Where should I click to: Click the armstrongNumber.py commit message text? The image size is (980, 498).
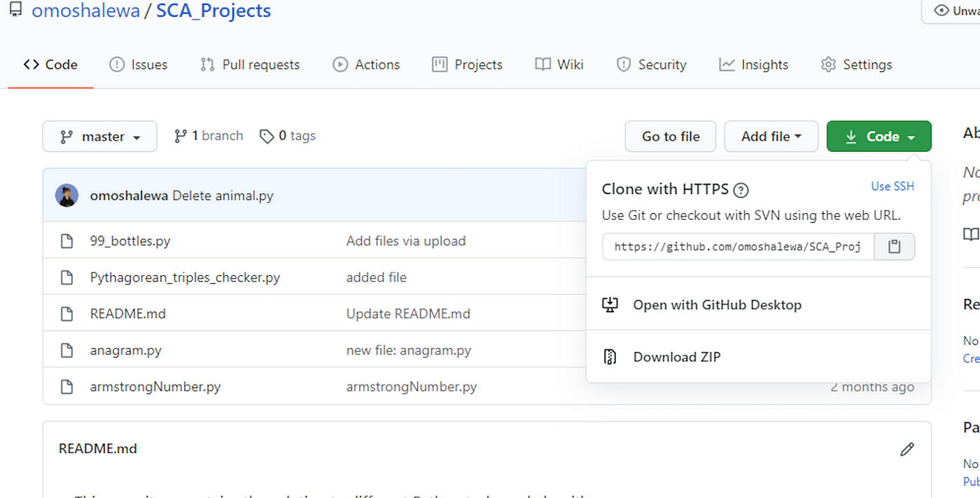click(x=412, y=387)
